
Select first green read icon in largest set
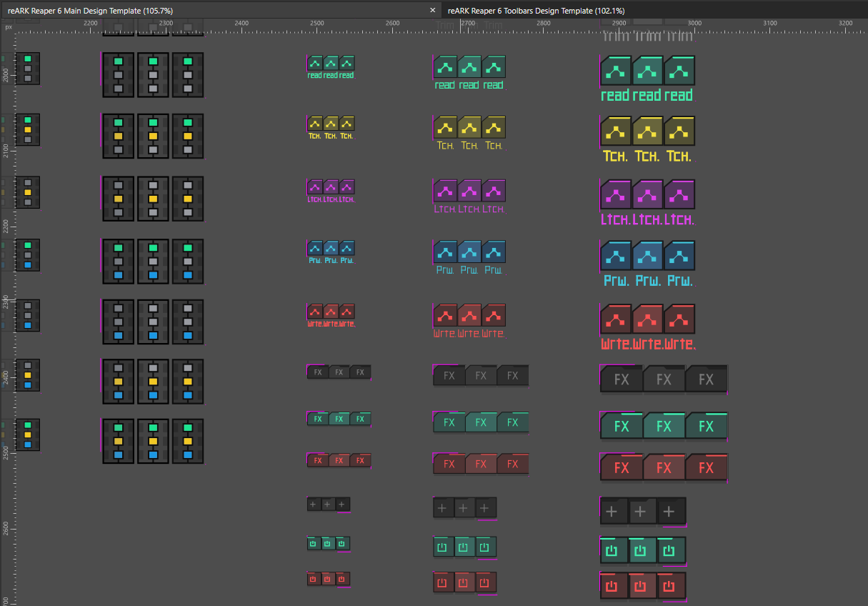(616, 71)
